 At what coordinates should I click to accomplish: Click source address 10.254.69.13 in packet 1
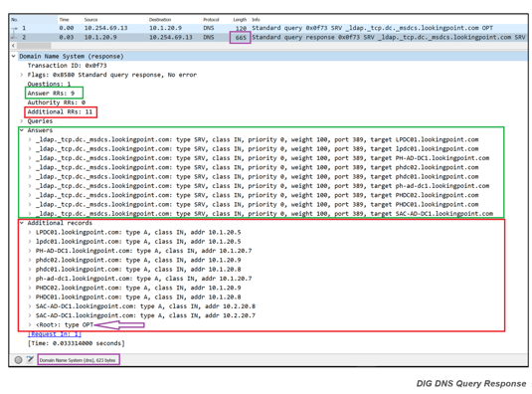pyautogui.click(x=105, y=28)
